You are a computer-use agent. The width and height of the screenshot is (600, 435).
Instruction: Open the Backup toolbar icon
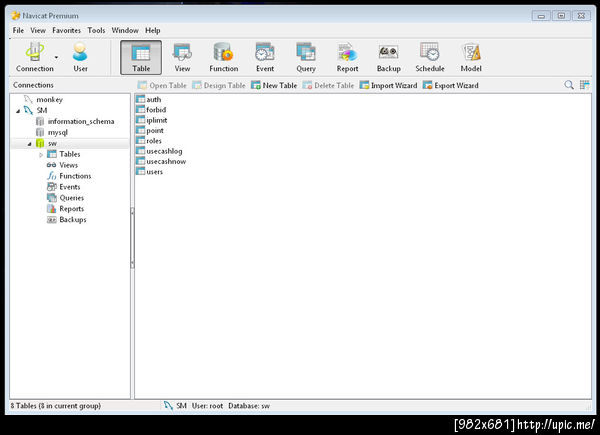tap(388, 57)
